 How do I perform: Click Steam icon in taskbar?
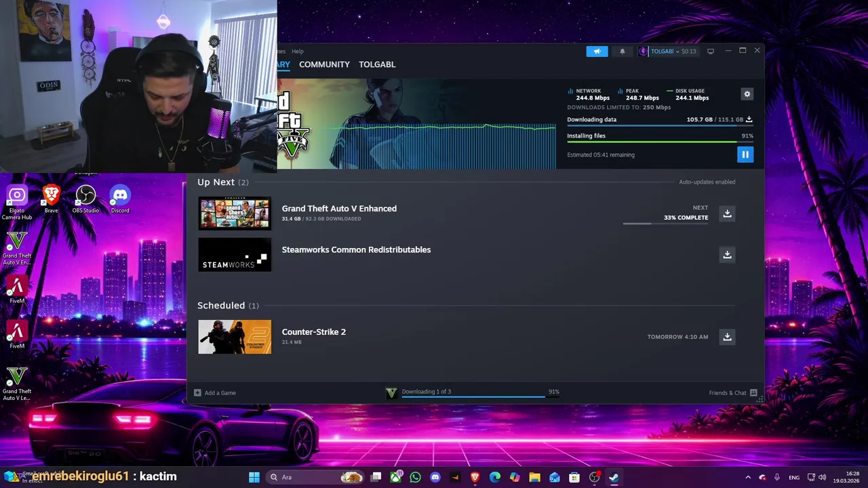click(x=614, y=477)
